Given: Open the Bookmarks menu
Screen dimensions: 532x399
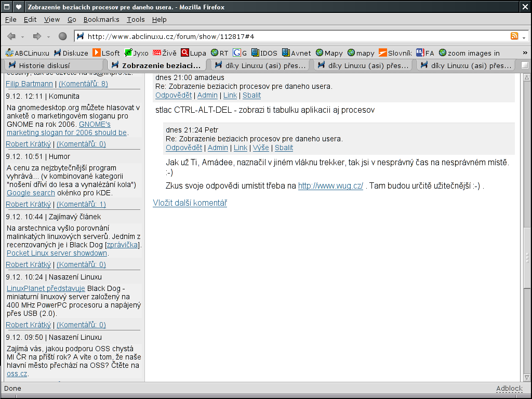Looking at the screenshot, I should [101, 19].
